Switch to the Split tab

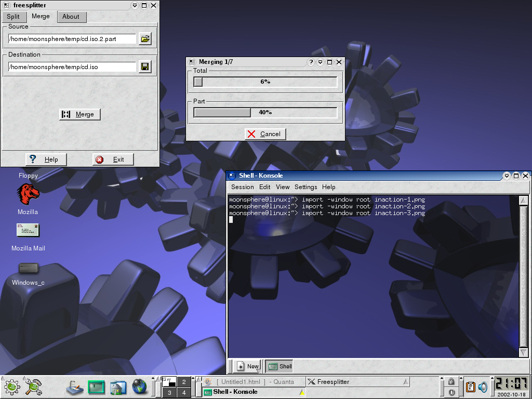tap(13, 17)
